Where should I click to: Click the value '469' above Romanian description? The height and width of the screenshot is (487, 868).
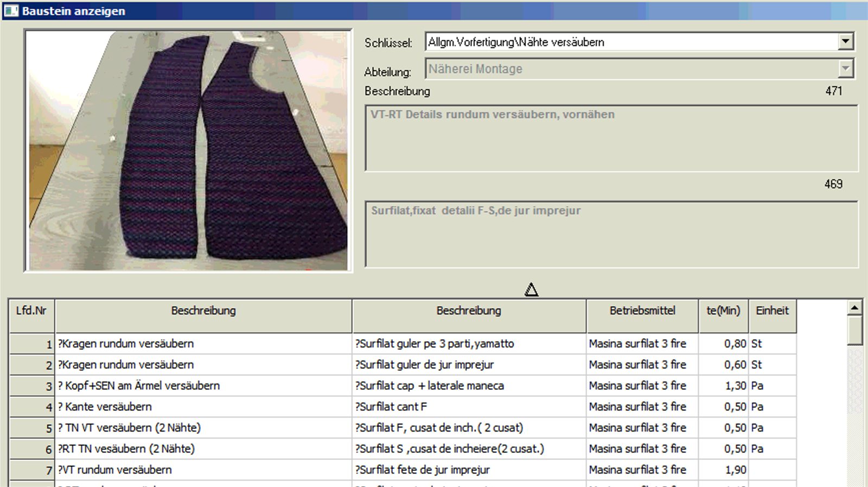[834, 185]
